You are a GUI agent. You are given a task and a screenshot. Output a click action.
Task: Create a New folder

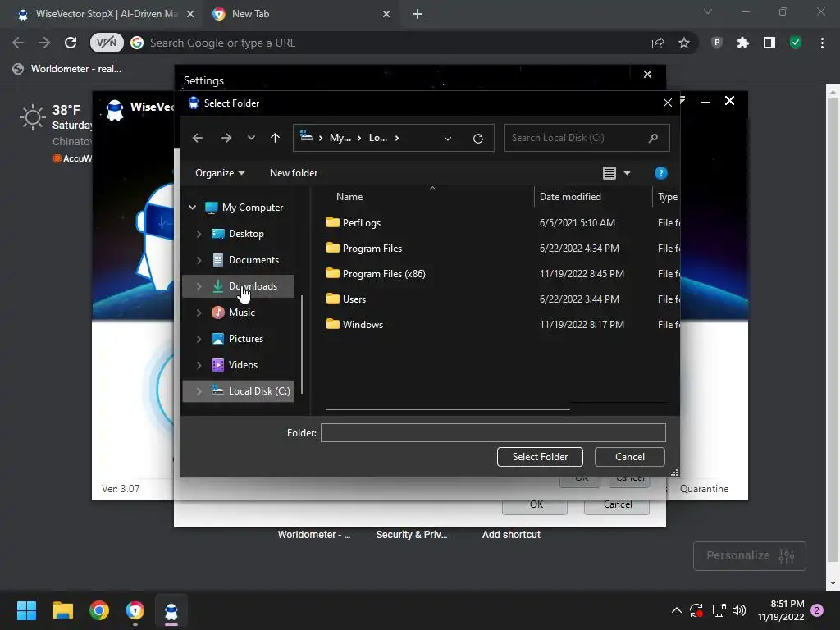pyautogui.click(x=294, y=173)
